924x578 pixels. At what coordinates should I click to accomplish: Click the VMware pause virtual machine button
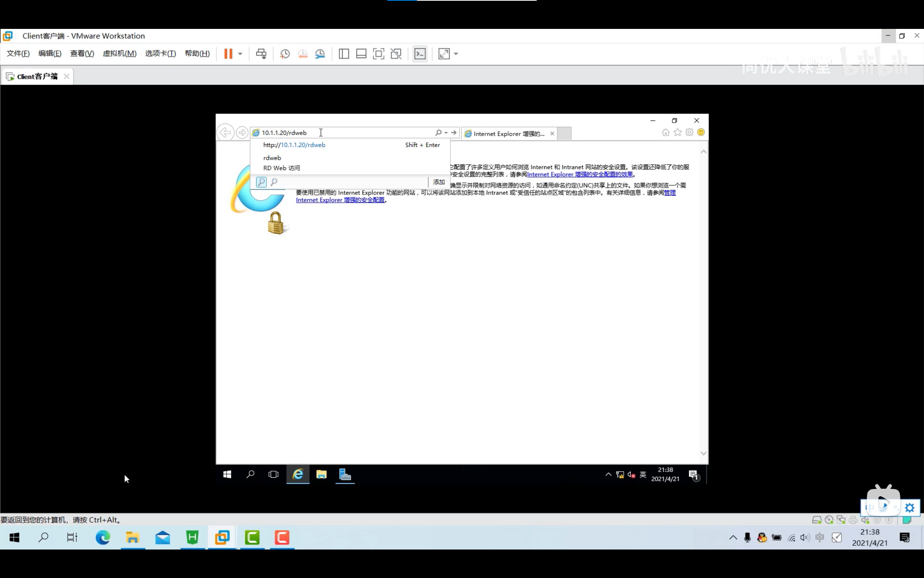[x=228, y=54]
